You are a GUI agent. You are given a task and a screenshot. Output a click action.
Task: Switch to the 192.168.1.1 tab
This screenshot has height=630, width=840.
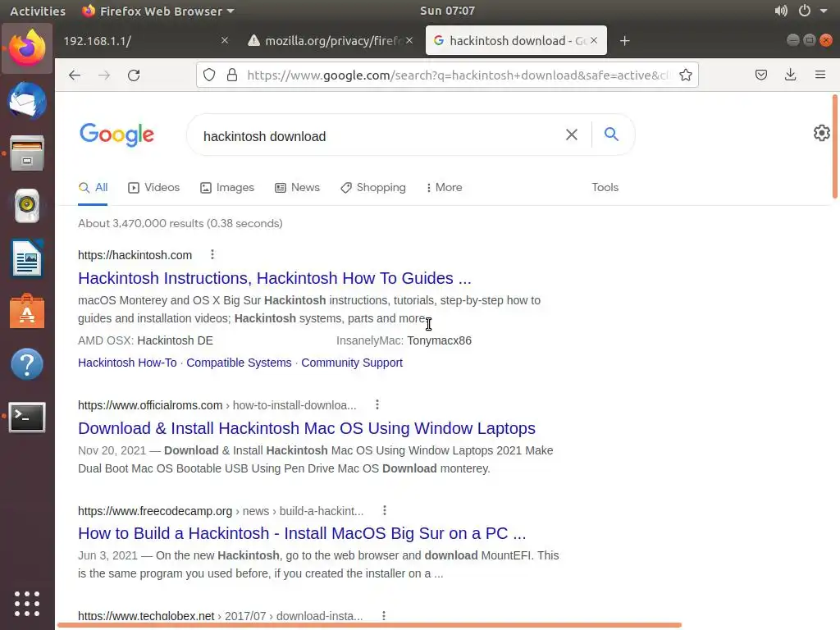click(139, 41)
